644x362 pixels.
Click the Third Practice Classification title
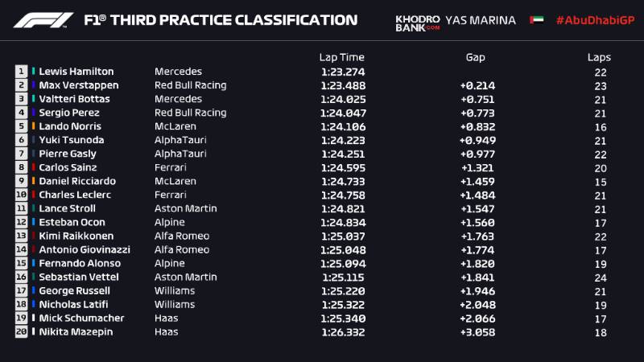tap(221, 20)
